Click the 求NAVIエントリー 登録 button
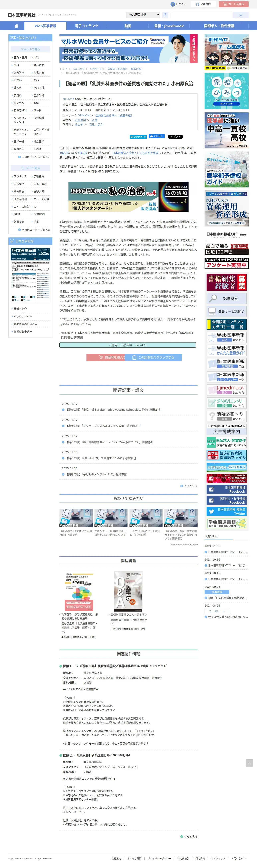Screen dimensions: 257x868 226,403
